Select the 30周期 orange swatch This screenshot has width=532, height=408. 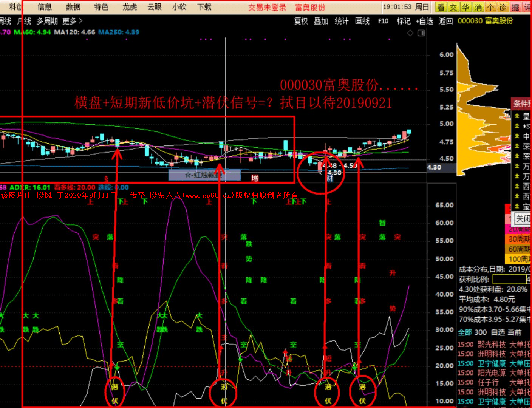[518, 239]
